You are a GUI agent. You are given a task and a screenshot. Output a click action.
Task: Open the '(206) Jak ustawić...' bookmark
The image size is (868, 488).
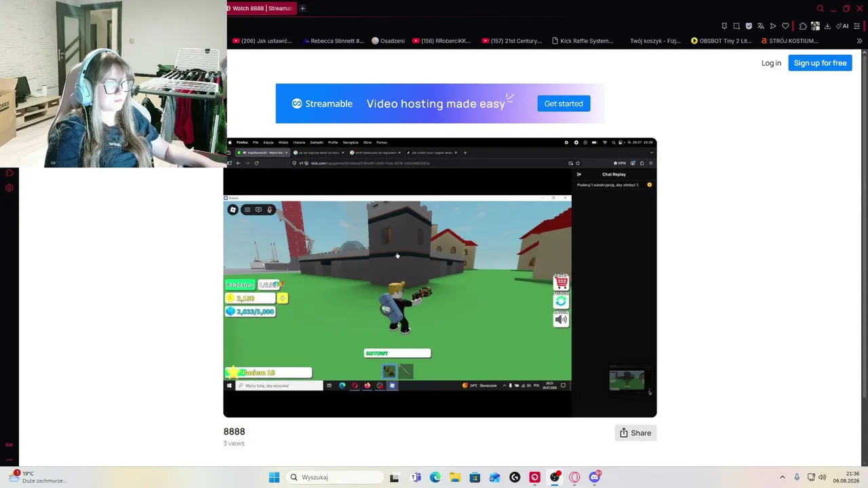262,41
